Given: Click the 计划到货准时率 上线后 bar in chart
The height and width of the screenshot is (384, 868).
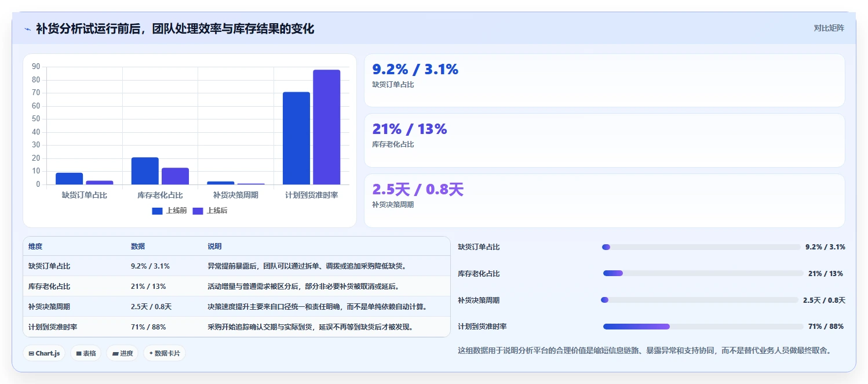Looking at the screenshot, I should click(x=326, y=127).
